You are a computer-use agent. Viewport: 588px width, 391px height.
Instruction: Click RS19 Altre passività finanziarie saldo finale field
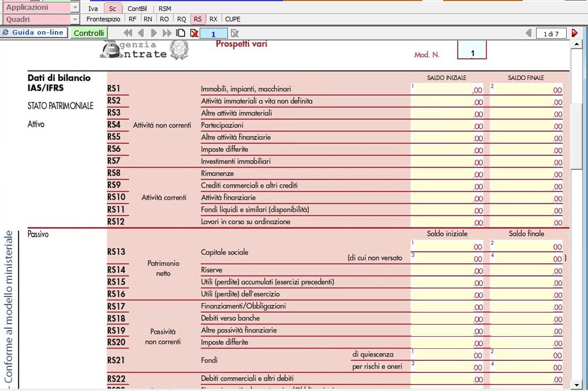point(526,330)
